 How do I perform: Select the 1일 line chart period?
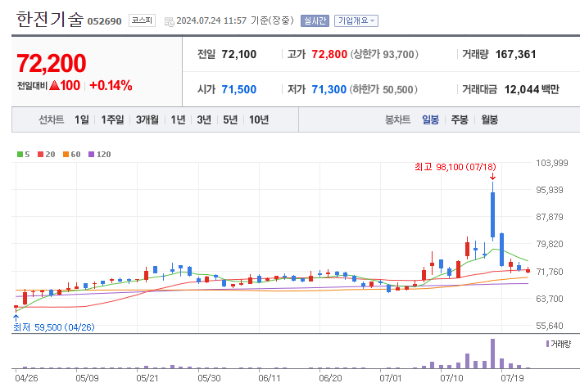(x=82, y=119)
